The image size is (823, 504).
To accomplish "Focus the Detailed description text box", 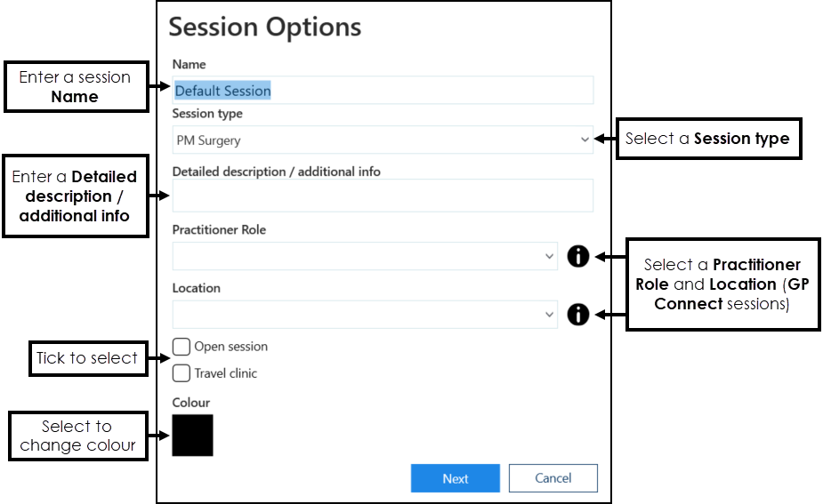I will click(x=383, y=196).
